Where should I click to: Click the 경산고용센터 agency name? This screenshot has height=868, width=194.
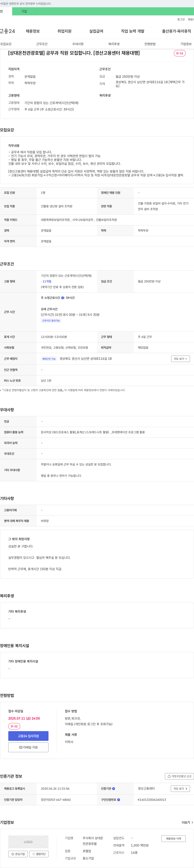pyautogui.click(x=146, y=788)
